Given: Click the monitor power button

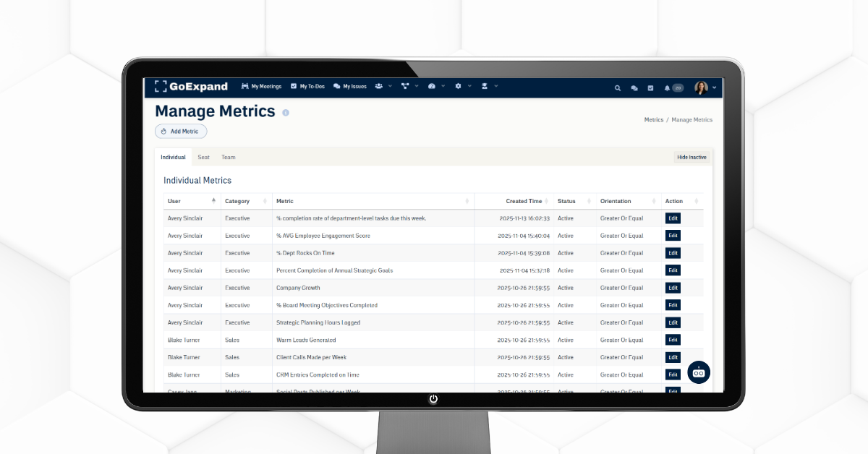Looking at the screenshot, I should pyautogui.click(x=433, y=399).
